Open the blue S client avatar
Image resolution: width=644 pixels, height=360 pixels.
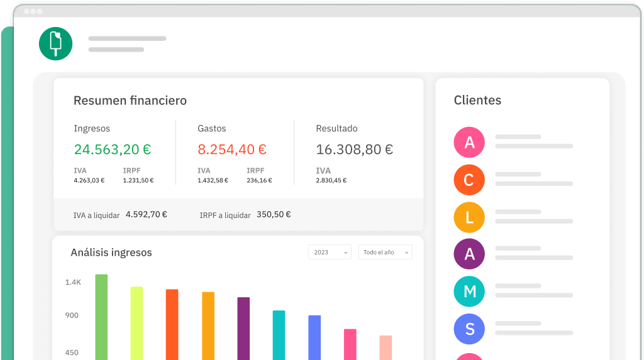(469, 329)
